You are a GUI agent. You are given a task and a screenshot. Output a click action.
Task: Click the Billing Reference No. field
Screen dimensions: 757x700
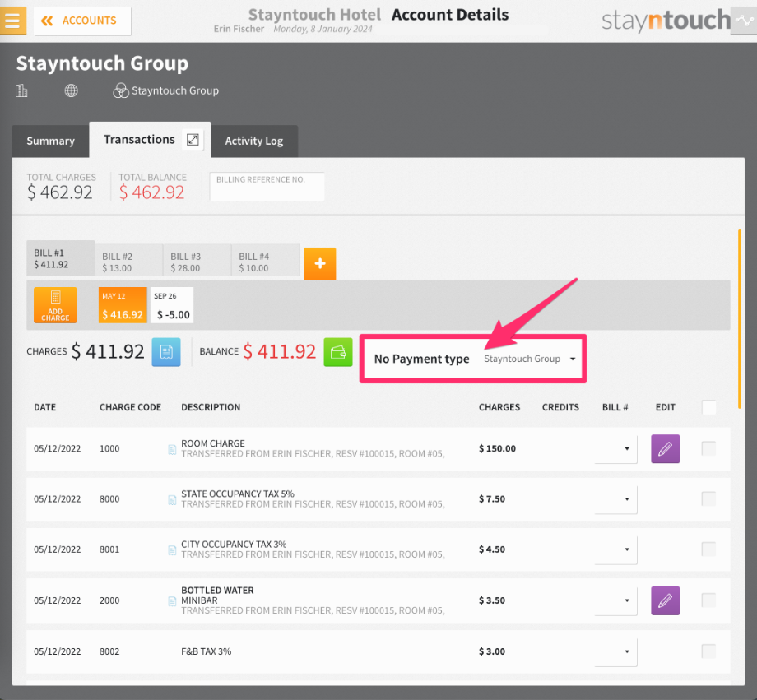pyautogui.click(x=267, y=187)
